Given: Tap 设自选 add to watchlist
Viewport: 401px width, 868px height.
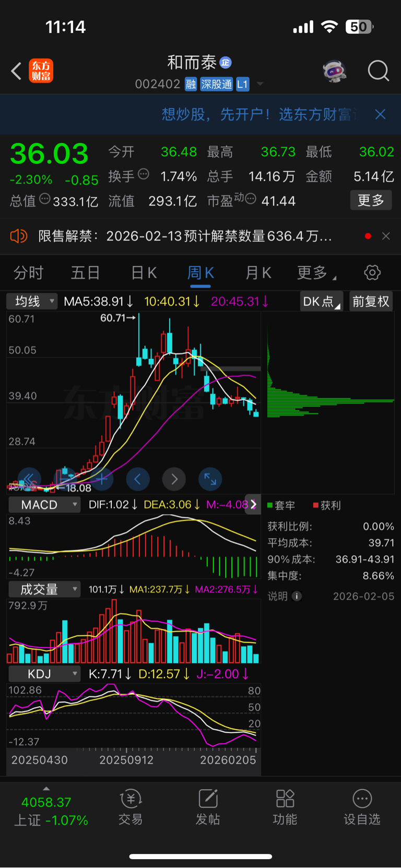Looking at the screenshot, I should click(362, 807).
